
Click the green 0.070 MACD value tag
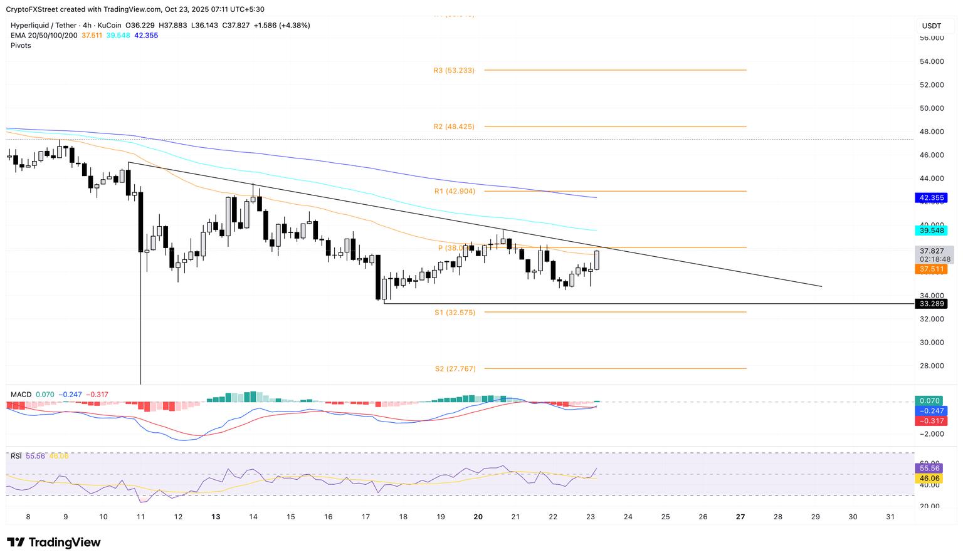pyautogui.click(x=931, y=400)
